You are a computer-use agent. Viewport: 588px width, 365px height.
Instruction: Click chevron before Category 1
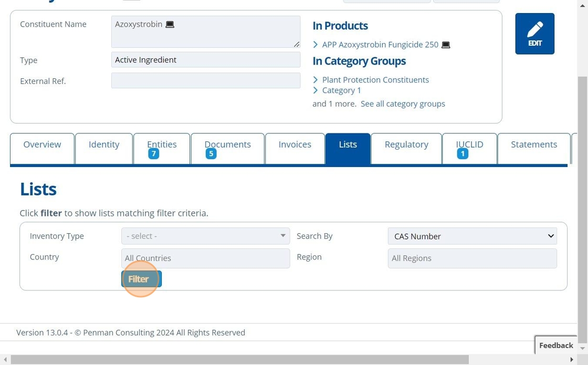316,90
